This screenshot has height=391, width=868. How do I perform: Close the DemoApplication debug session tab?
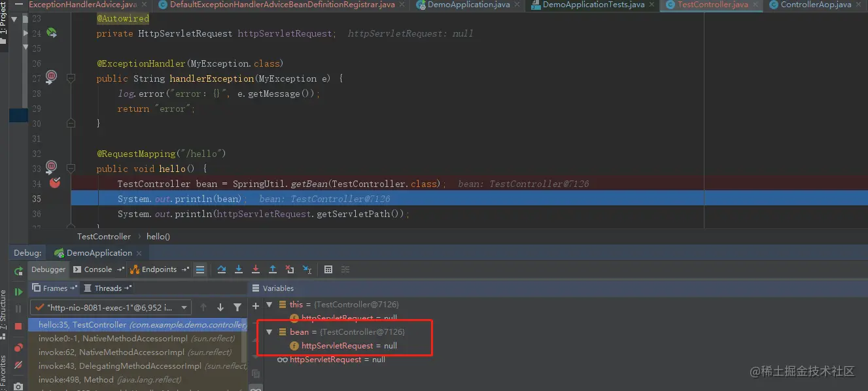[x=140, y=253]
